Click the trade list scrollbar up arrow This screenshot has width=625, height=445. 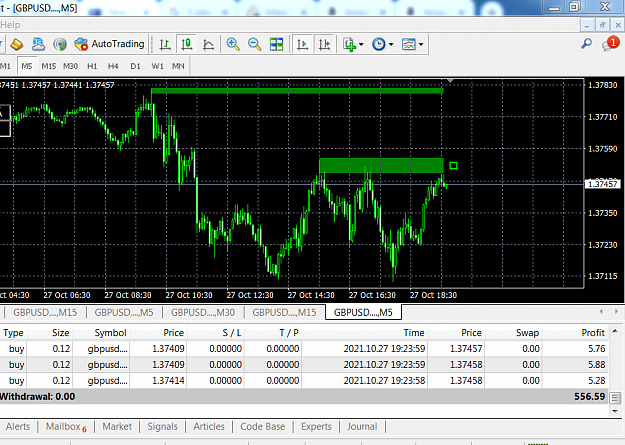click(x=615, y=331)
